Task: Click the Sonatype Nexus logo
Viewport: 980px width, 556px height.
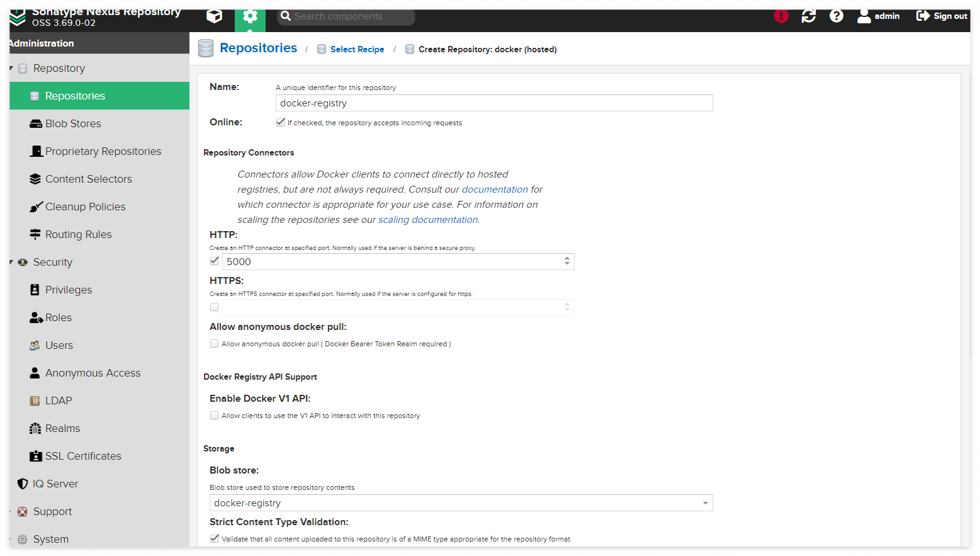Action: coord(18,18)
